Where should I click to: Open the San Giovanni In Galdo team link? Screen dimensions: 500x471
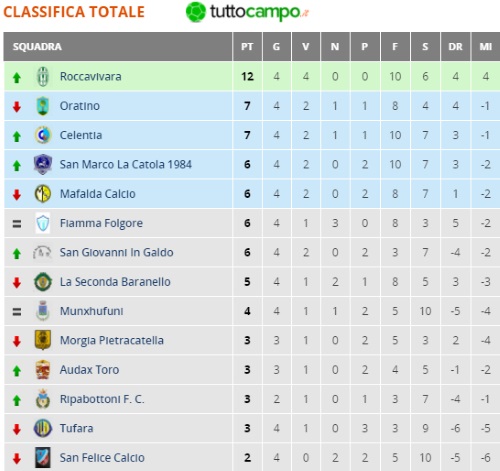click(116, 252)
